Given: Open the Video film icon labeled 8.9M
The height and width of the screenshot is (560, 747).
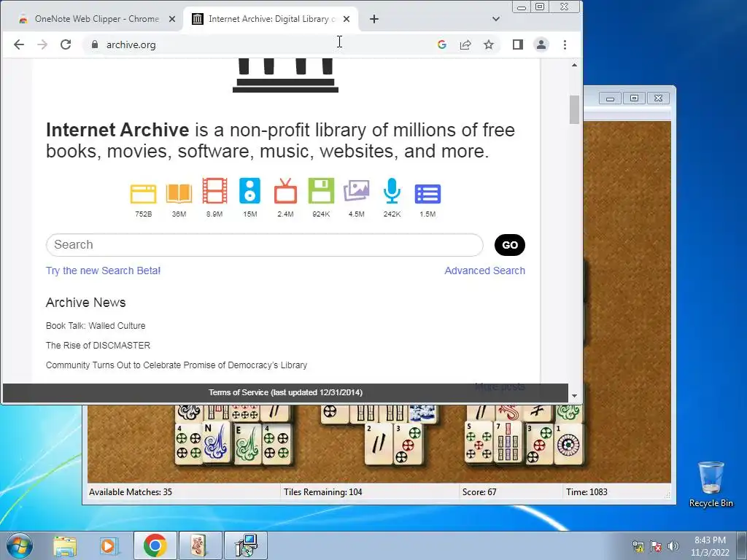Looking at the screenshot, I should (x=214, y=191).
